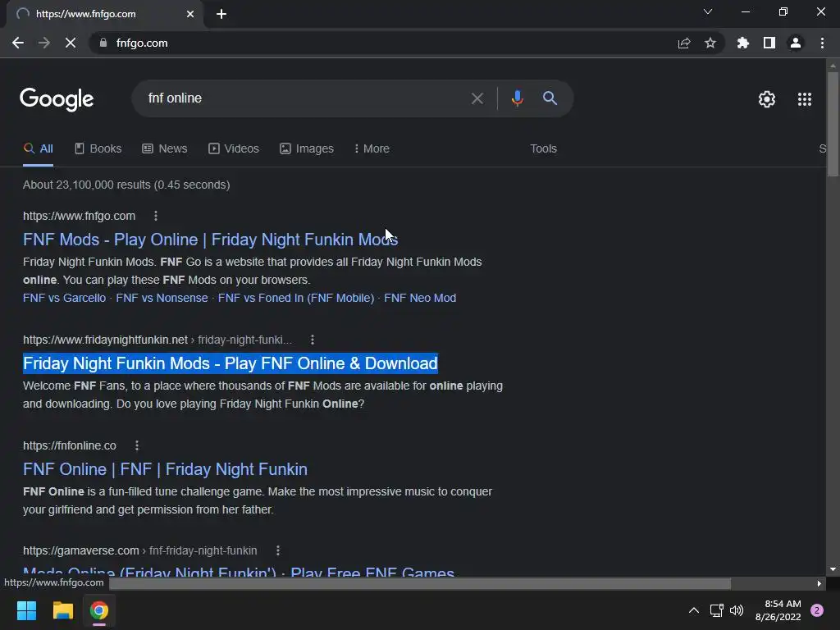Open the FNF vs Garcello sitelink
Screen dimensions: 840x630
point(64,298)
